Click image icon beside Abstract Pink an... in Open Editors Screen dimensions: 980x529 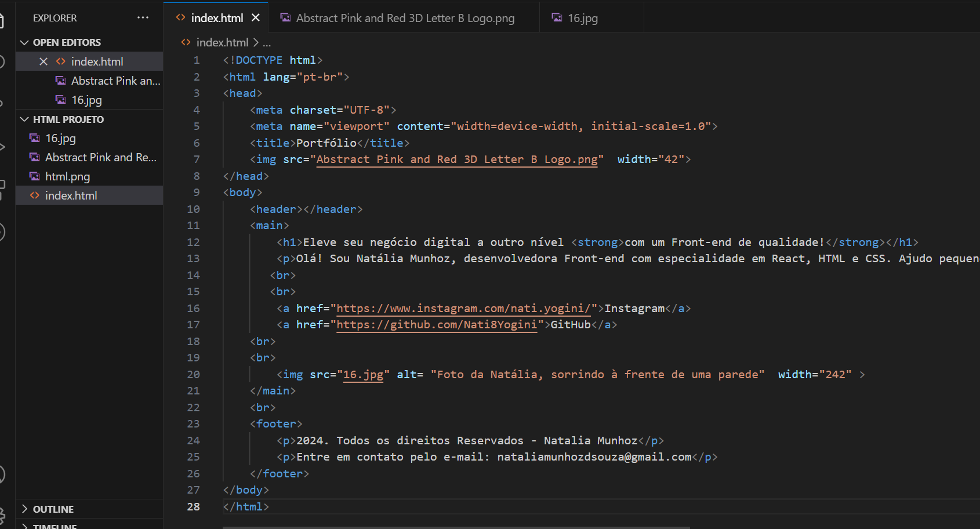[x=60, y=81]
